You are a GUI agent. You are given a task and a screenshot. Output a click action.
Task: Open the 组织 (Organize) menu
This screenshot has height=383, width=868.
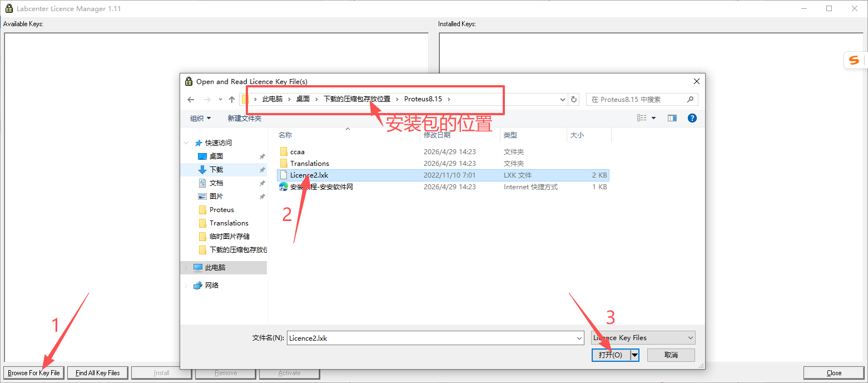coord(201,118)
